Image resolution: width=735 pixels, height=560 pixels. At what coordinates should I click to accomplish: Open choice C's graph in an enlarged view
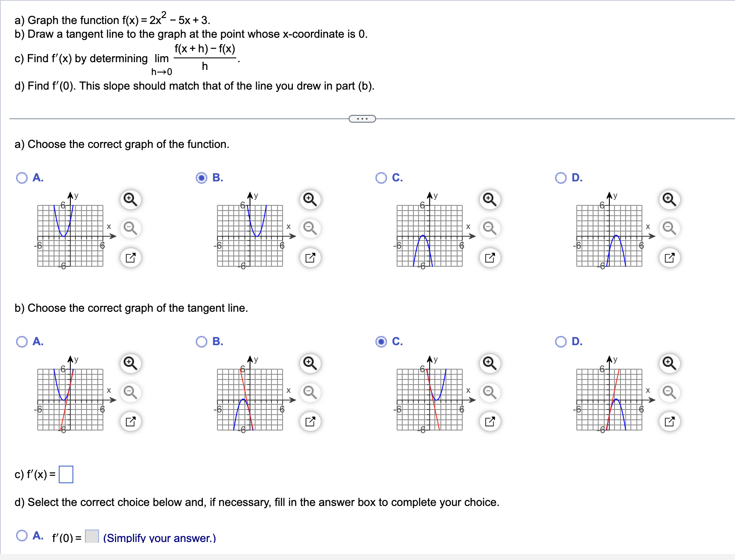pyautogui.click(x=490, y=258)
